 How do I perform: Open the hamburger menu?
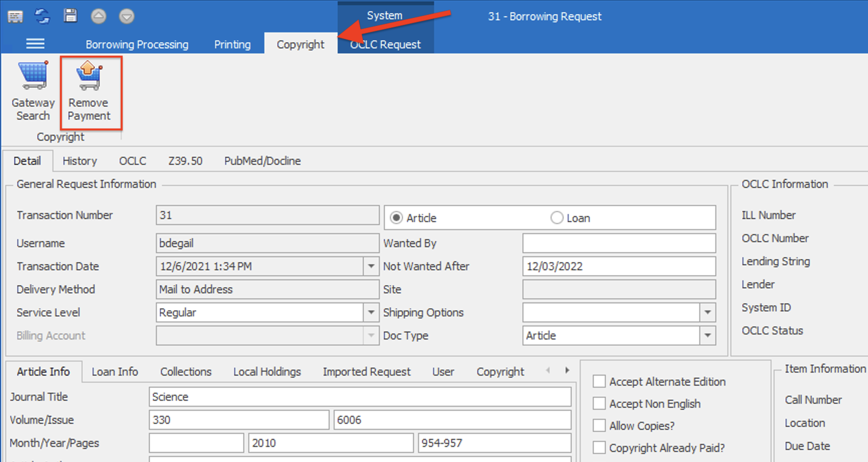35,44
